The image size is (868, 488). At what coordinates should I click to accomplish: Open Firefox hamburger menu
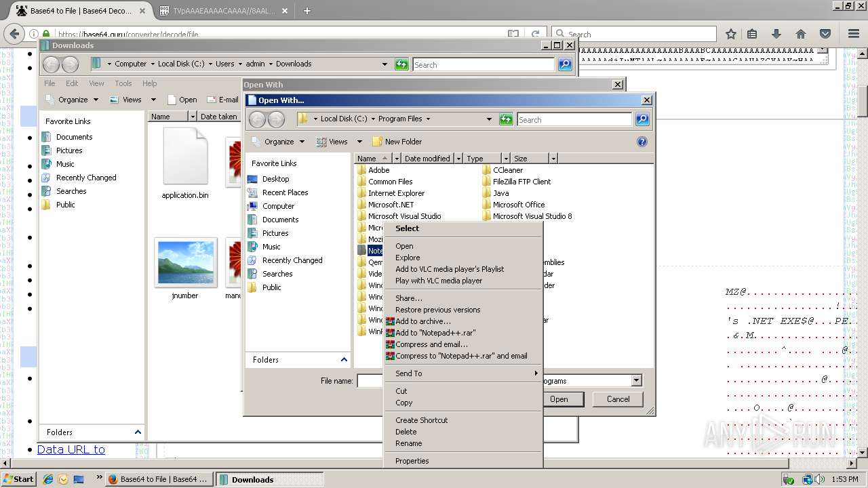(854, 34)
